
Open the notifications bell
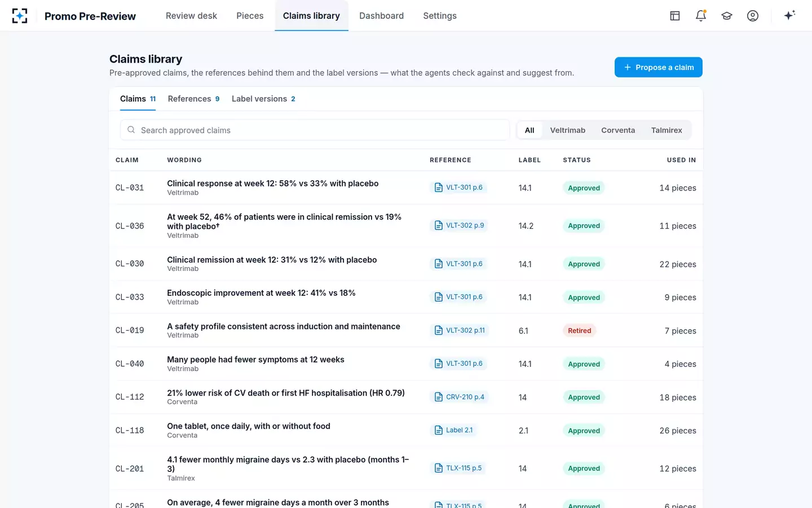(701, 16)
